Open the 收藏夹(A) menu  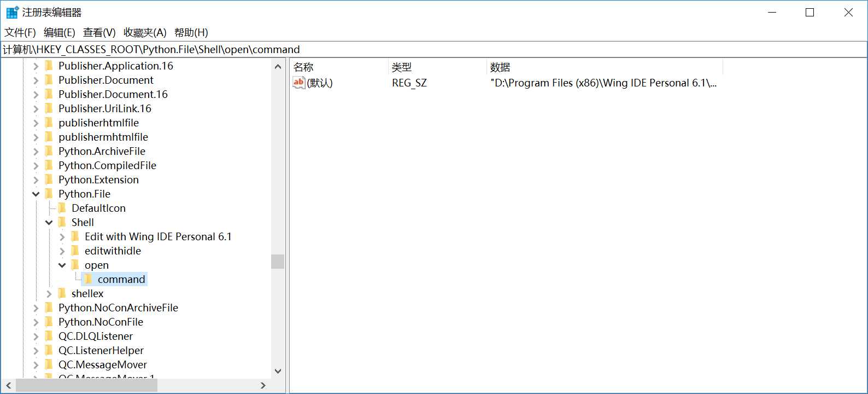[145, 32]
